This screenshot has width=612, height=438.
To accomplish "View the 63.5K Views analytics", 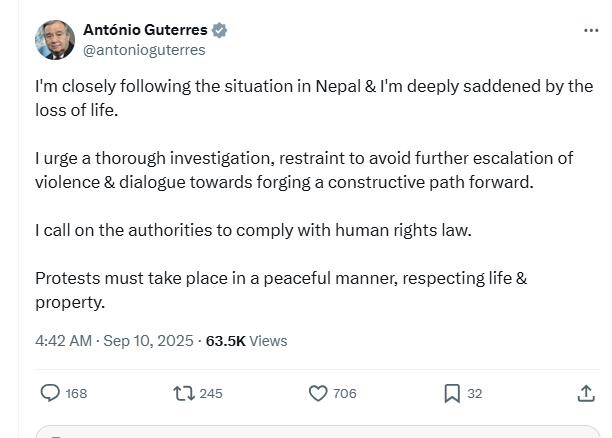I will point(246,340).
